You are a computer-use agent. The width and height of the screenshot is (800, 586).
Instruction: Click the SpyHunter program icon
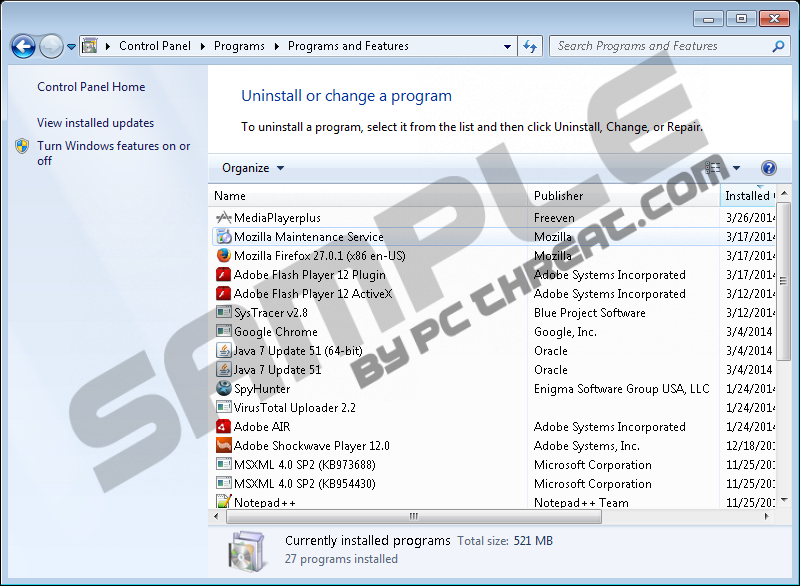click(x=224, y=389)
